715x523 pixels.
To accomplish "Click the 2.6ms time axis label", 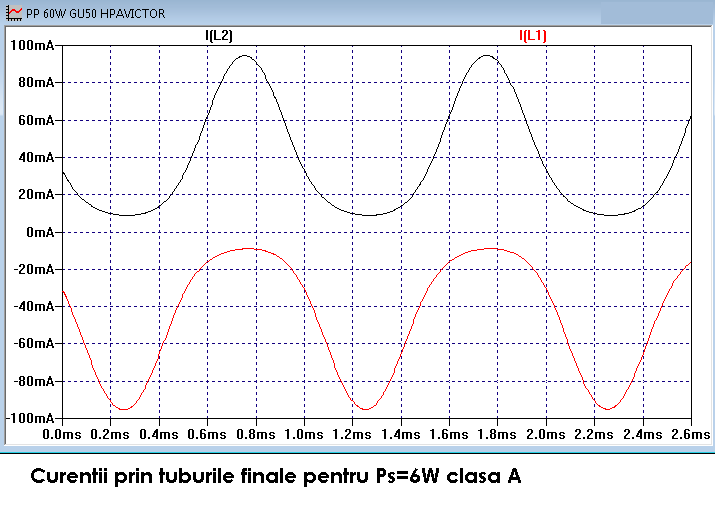I will pyautogui.click(x=691, y=435).
